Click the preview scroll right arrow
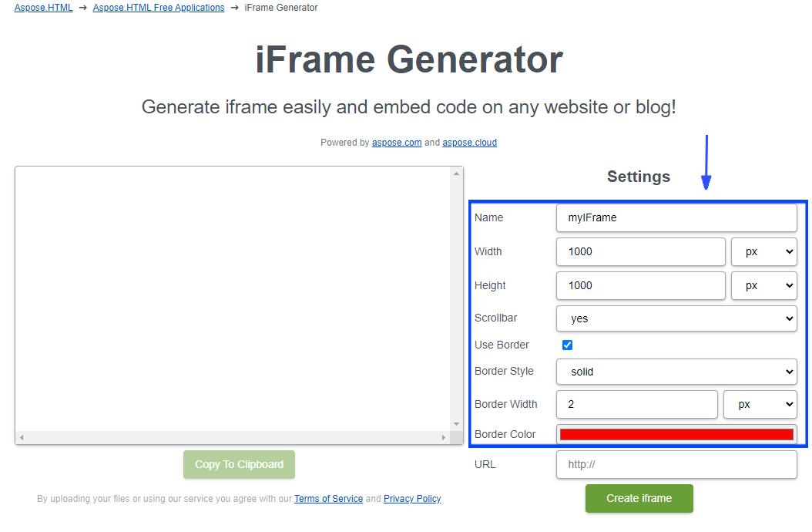 point(443,438)
